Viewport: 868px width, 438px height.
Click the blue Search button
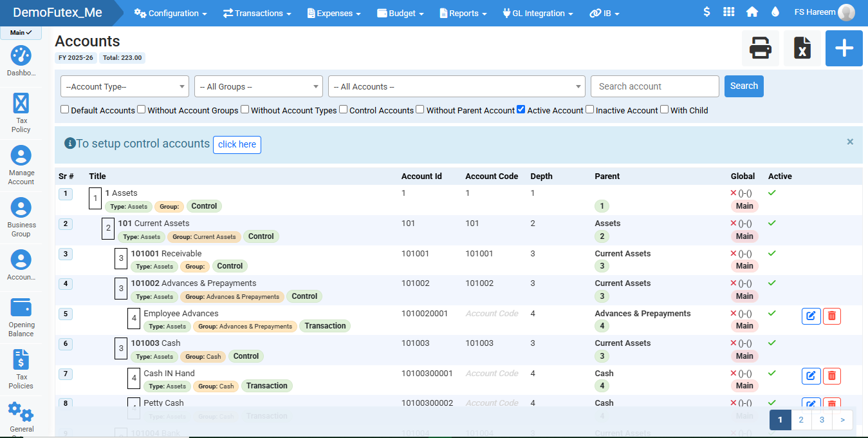pyautogui.click(x=744, y=86)
